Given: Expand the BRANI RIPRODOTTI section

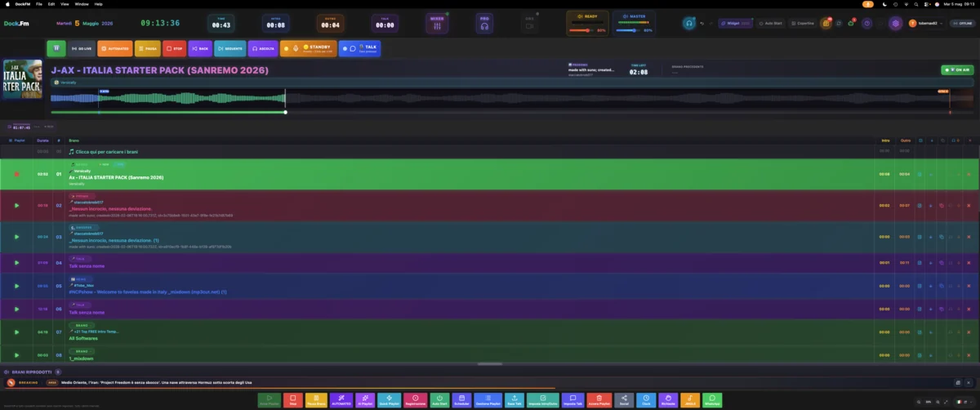Looking at the screenshot, I should [x=32, y=372].
